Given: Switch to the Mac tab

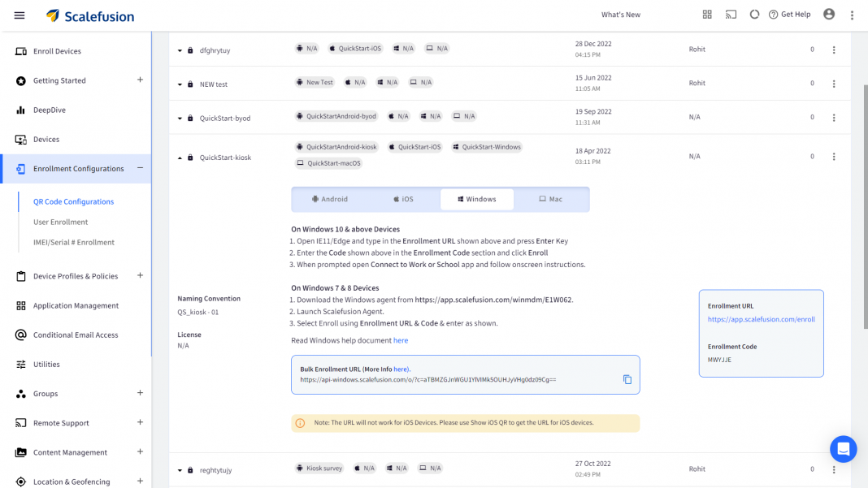Looking at the screenshot, I should pos(550,199).
